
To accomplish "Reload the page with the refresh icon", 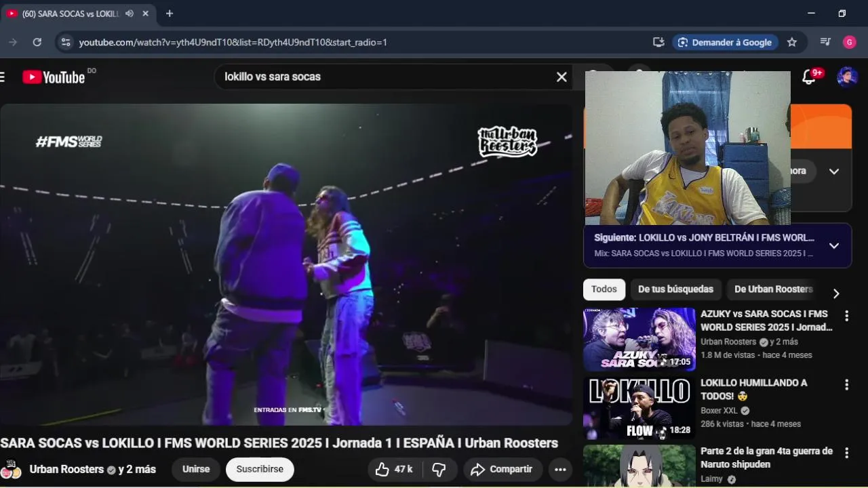I will pos(37,42).
